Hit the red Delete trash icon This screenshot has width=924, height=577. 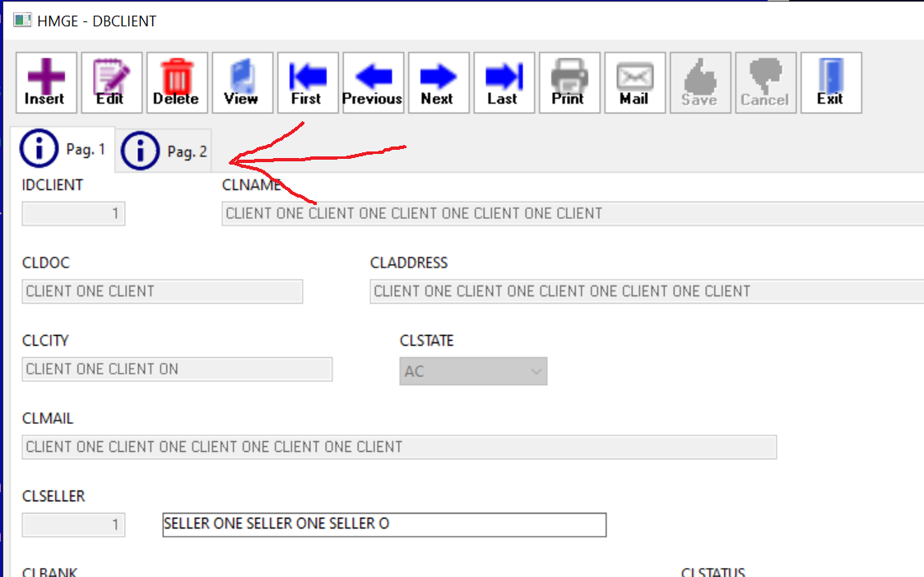click(177, 82)
